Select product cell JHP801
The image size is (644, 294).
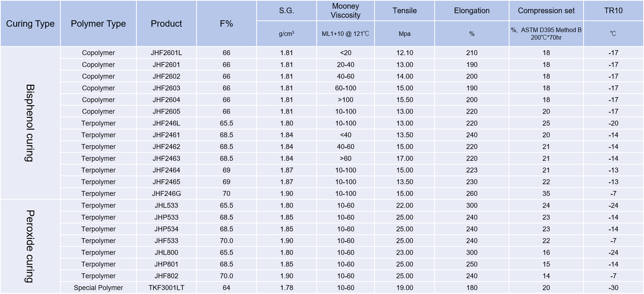[x=166, y=264]
